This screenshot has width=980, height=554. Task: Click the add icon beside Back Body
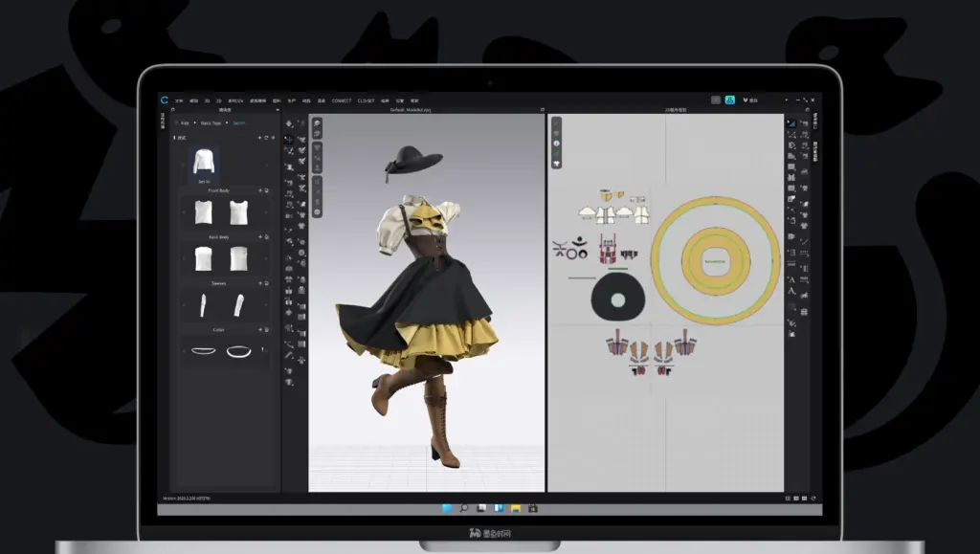point(259,236)
